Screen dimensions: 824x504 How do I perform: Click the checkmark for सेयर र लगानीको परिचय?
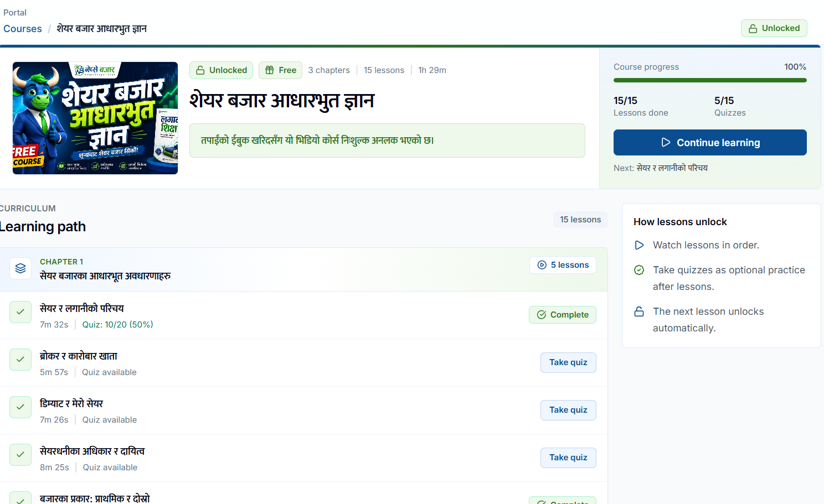pos(20,311)
